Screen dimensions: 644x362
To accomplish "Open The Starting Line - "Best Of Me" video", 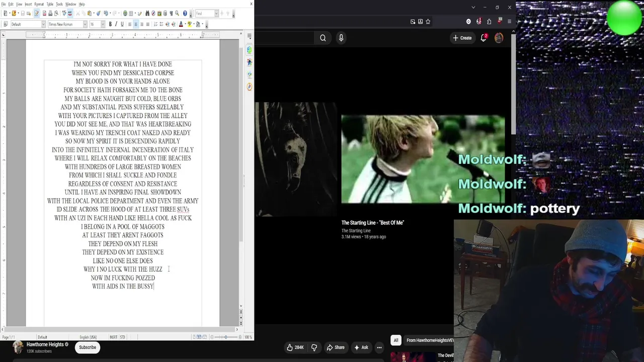I will [423, 159].
